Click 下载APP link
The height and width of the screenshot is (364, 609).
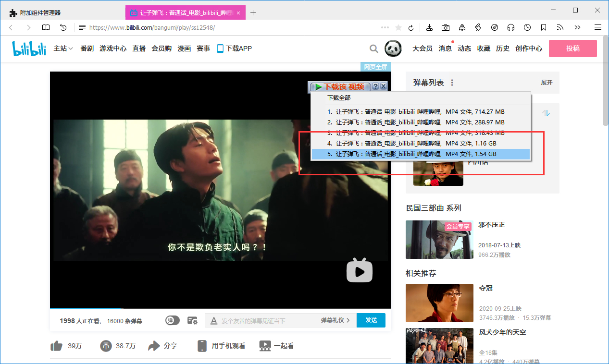tap(234, 49)
